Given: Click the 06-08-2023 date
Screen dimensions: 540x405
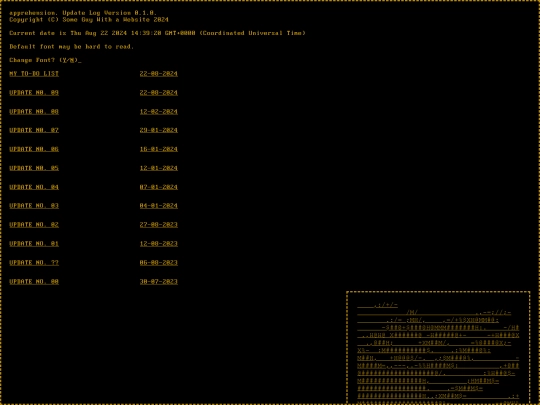Looking at the screenshot, I should (x=159, y=262).
